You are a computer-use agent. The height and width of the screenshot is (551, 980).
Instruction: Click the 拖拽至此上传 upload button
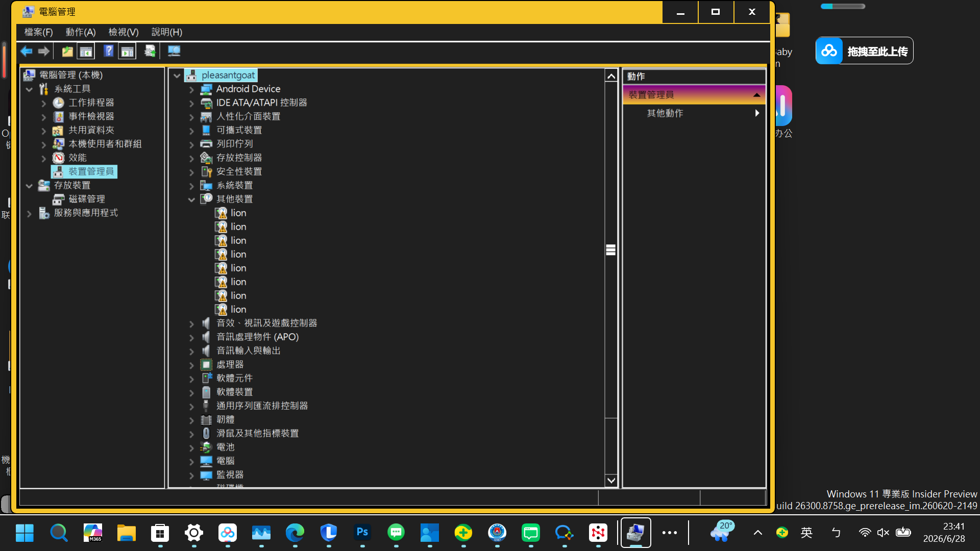[x=864, y=51]
